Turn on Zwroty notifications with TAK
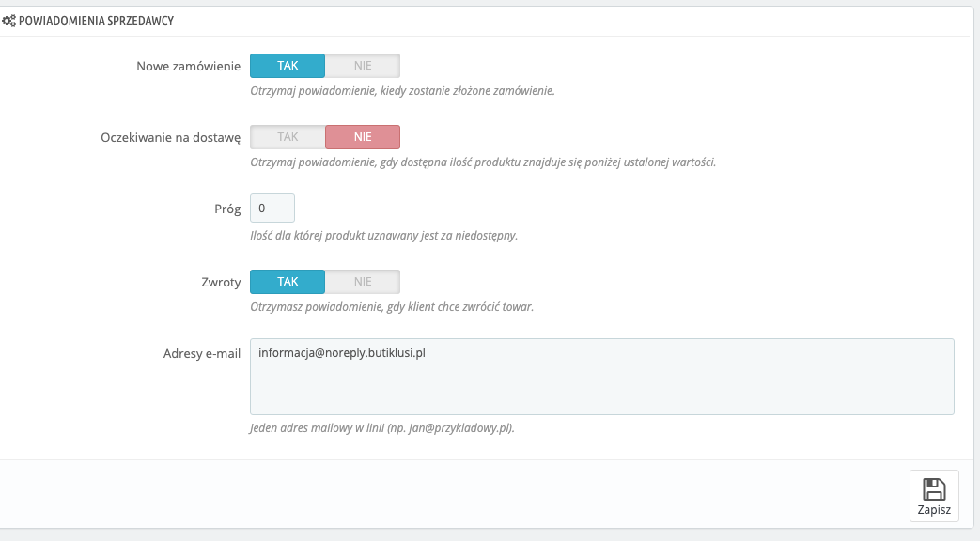The image size is (980, 541). pos(288,282)
